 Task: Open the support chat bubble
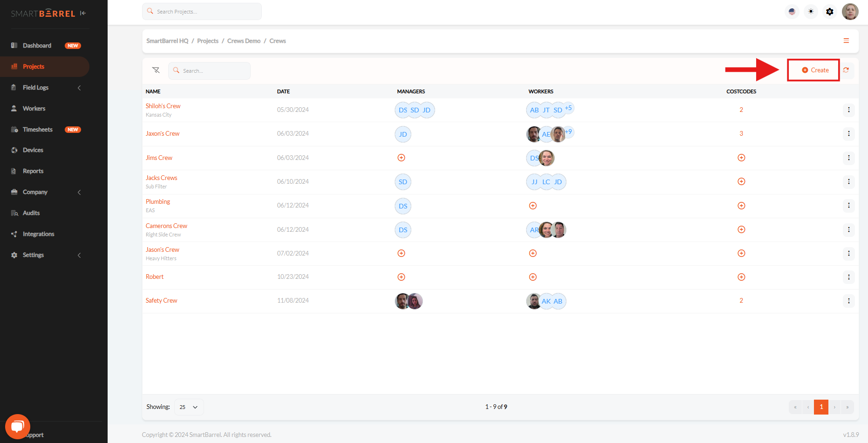(x=18, y=426)
